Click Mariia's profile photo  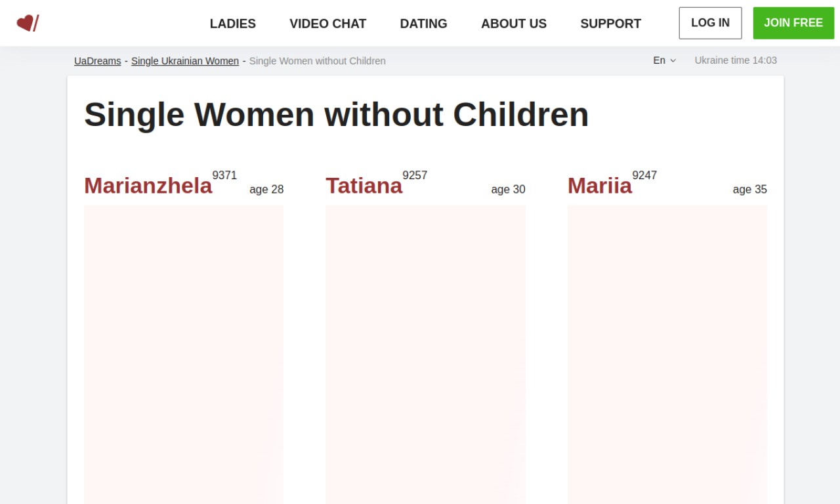pyautogui.click(x=667, y=354)
